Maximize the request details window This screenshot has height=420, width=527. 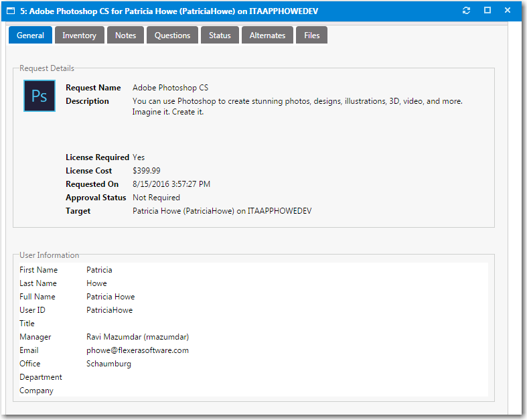pyautogui.click(x=487, y=11)
